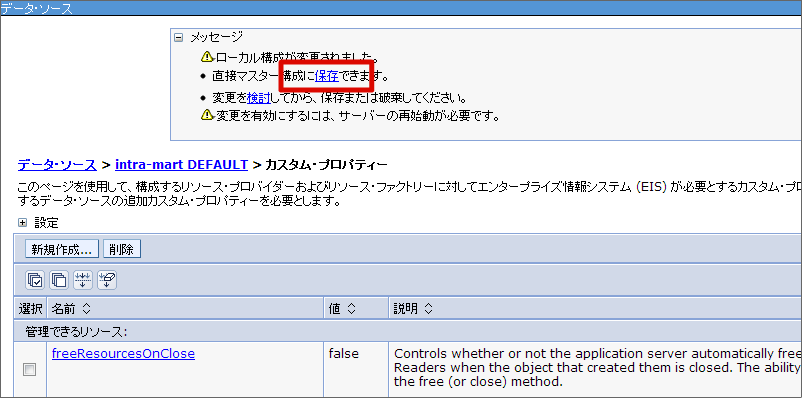The height and width of the screenshot is (398, 802).
Task: Click the ローカル構成が変更されました warning text
Action: pos(297,56)
